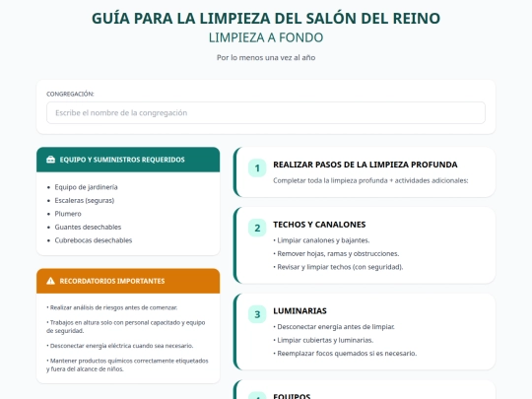
Task: Click step number 1 badge
Action: pyautogui.click(x=257, y=167)
